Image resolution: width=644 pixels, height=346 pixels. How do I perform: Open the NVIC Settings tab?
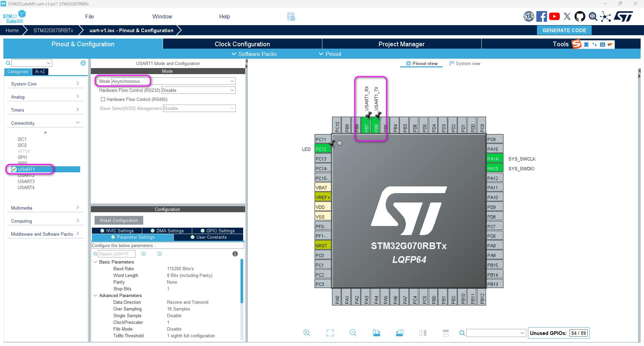coord(117,231)
